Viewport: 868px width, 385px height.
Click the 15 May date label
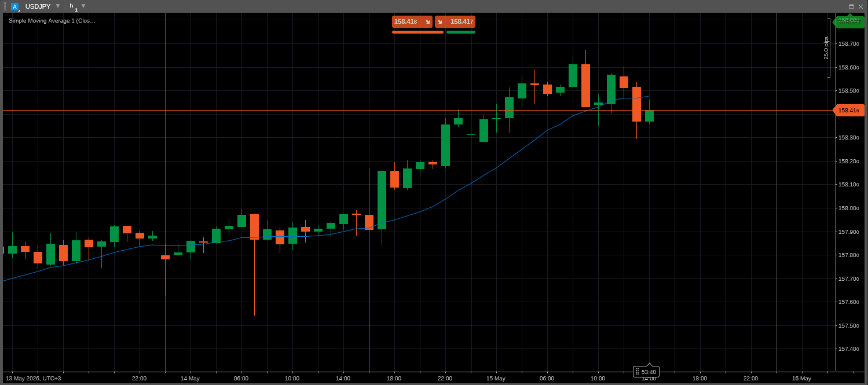tap(496, 379)
